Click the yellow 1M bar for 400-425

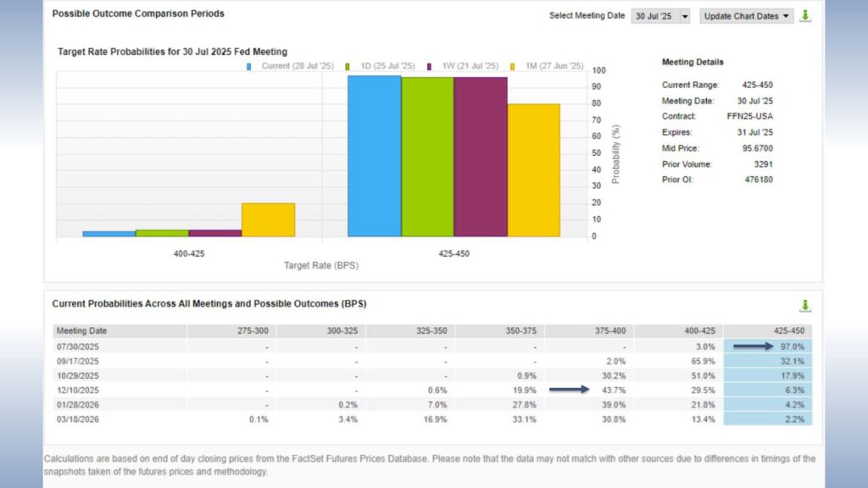267,219
